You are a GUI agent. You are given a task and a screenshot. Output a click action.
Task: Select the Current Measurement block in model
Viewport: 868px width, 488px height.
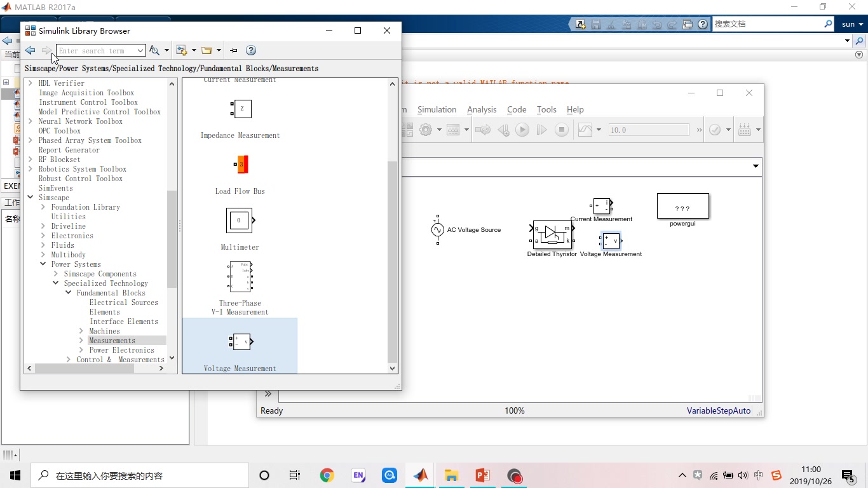tap(602, 205)
